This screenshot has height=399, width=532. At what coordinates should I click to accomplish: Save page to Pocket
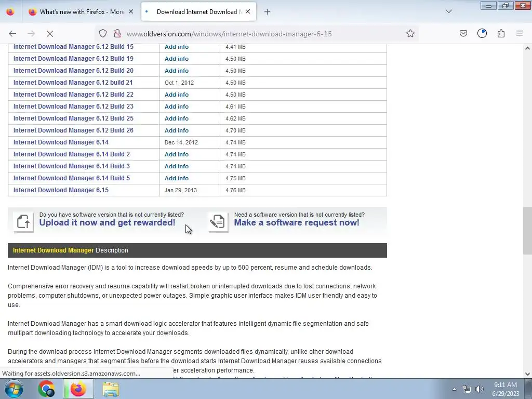coord(463,34)
